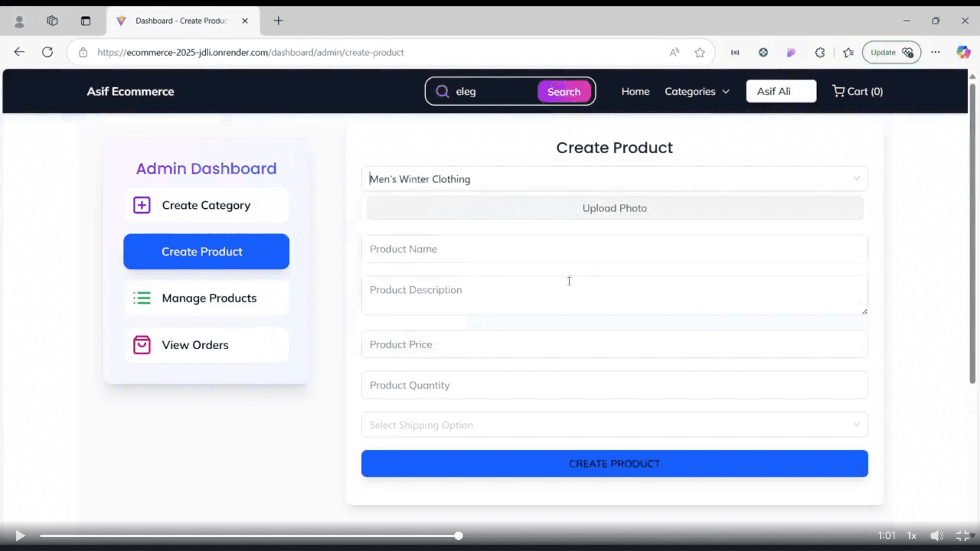The image size is (980, 551).
Task: Click the browser back arrow
Action: [x=19, y=52]
